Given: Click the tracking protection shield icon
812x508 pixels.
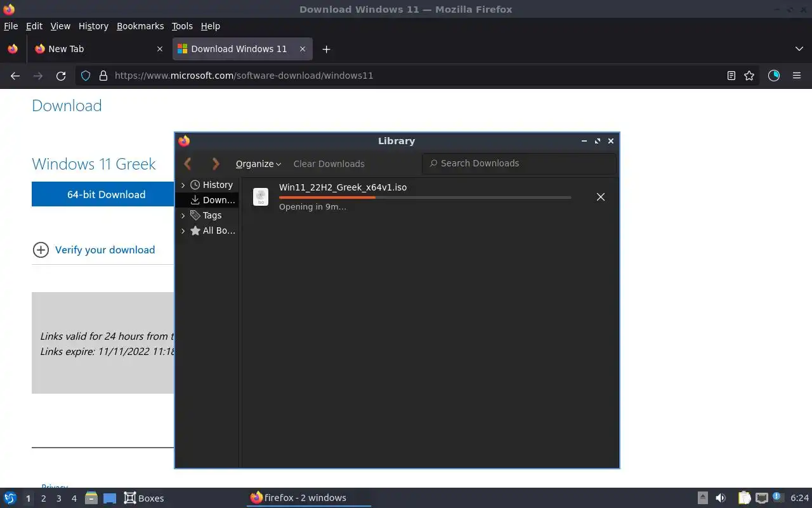Looking at the screenshot, I should pyautogui.click(x=86, y=76).
